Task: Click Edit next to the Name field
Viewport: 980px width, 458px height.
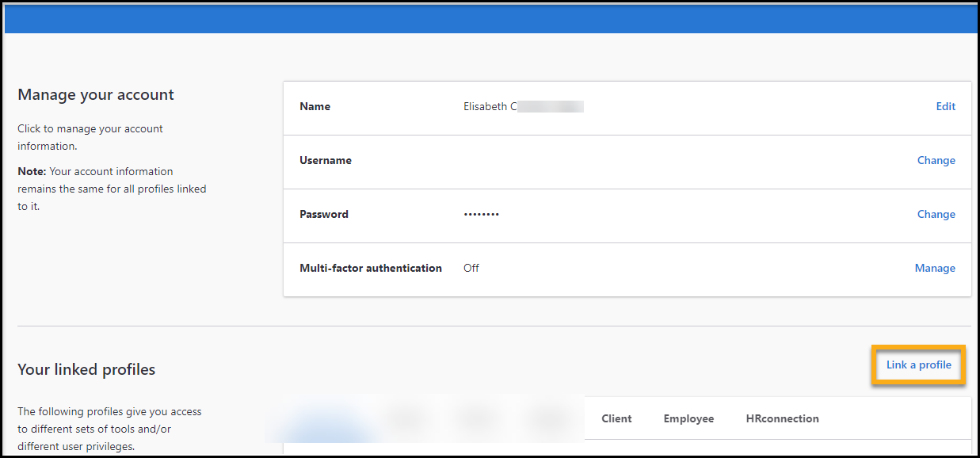Action: click(x=945, y=106)
